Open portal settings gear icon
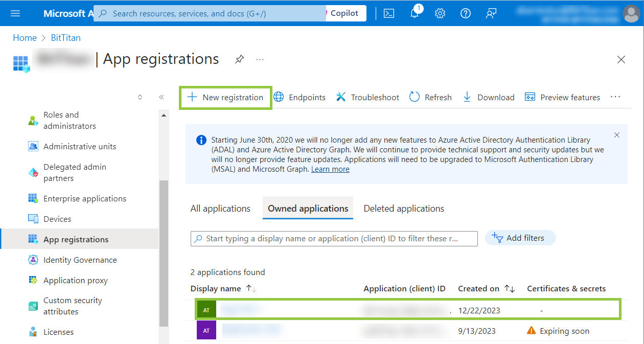644x344 pixels. [440, 13]
